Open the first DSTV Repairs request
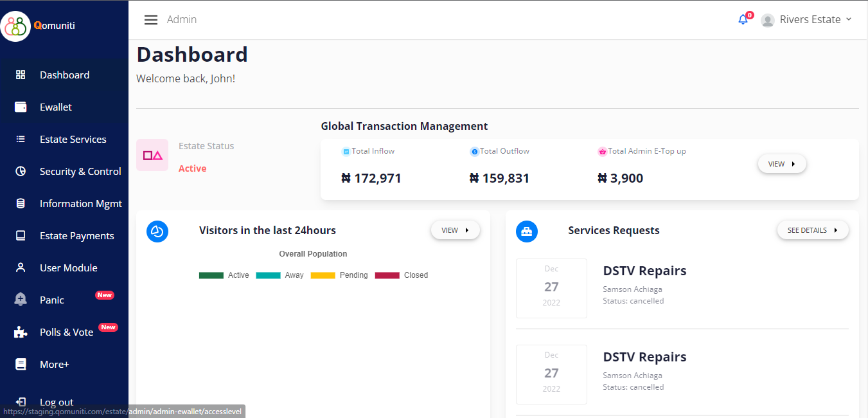Image resolution: width=868 pixels, height=418 pixels. [x=644, y=271]
